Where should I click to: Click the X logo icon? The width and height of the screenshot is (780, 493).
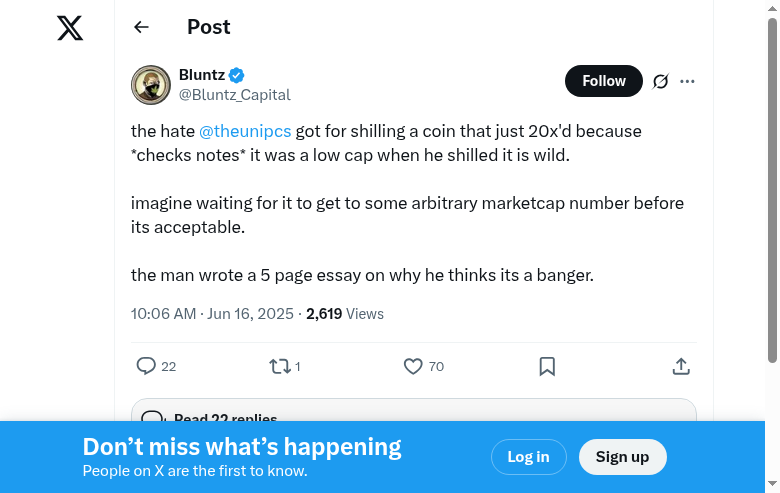pyautogui.click(x=70, y=28)
